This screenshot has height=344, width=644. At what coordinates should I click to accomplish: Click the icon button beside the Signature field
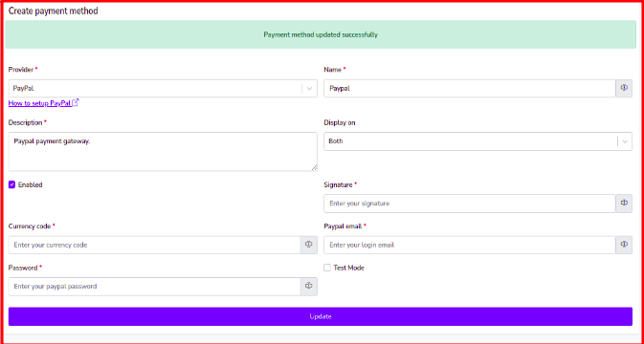pos(624,204)
